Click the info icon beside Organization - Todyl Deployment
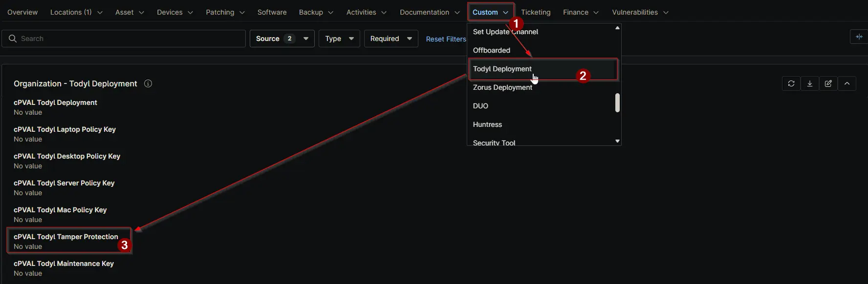Screen dimensions: 868x284 click(148, 83)
